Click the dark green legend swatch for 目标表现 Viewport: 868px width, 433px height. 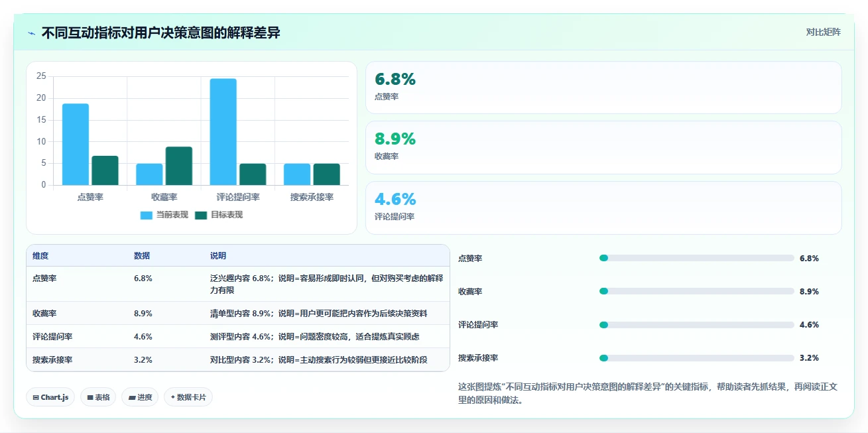tap(201, 215)
